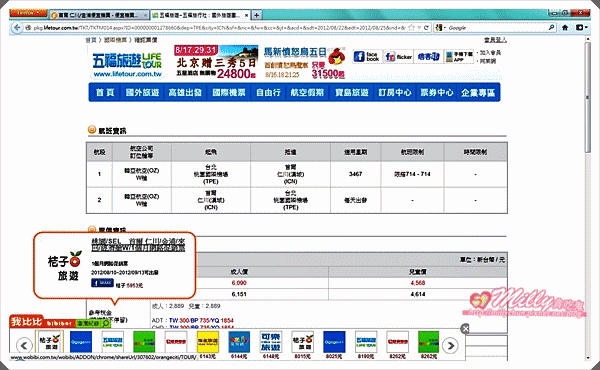The image size is (600, 370).
Task: Open the 五福旅遊 LIFE TOUR logo
Action: (127, 64)
